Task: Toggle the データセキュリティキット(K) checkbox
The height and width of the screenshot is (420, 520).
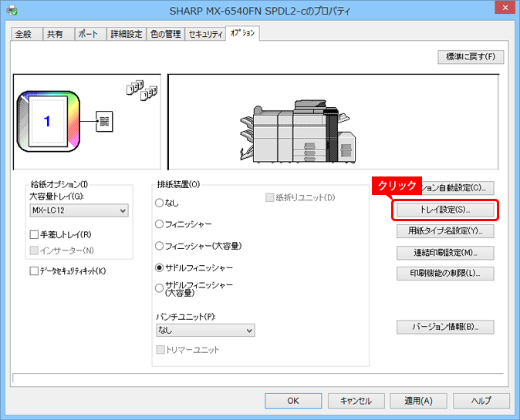Action: 34,271
